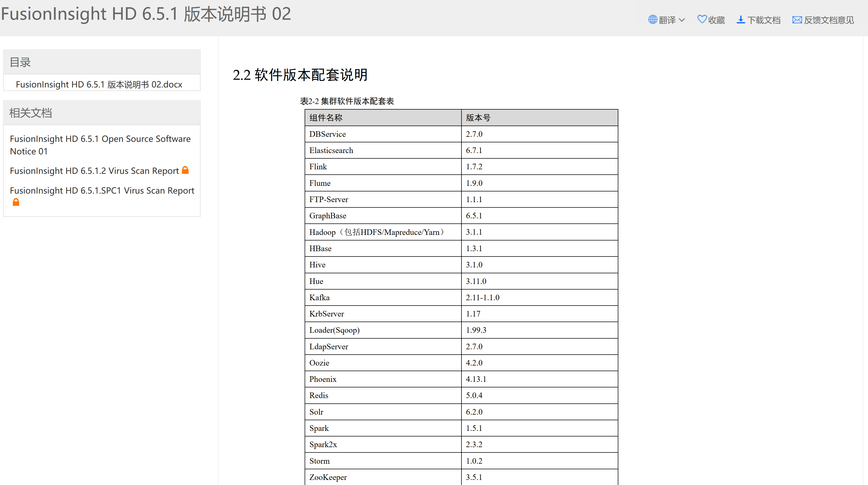The height and width of the screenshot is (485, 868).
Task: Click the globe translate icon
Action: (x=653, y=19)
